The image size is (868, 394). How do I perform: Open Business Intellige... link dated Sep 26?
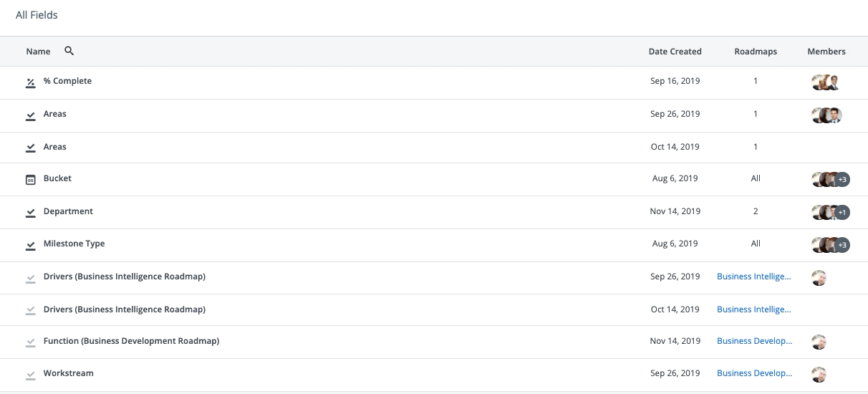coord(754,277)
